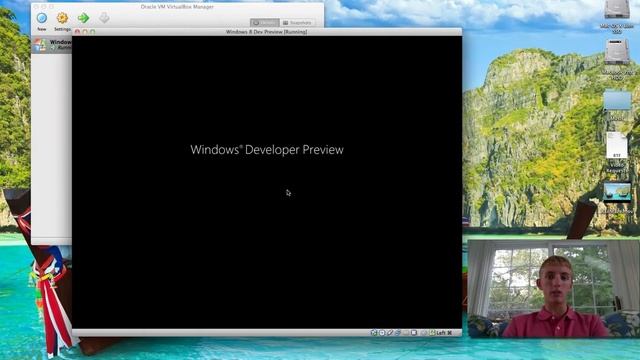Viewport: 640px width, 360px height.
Task: Select the top hard drive icon on desktop
Action: (617, 10)
